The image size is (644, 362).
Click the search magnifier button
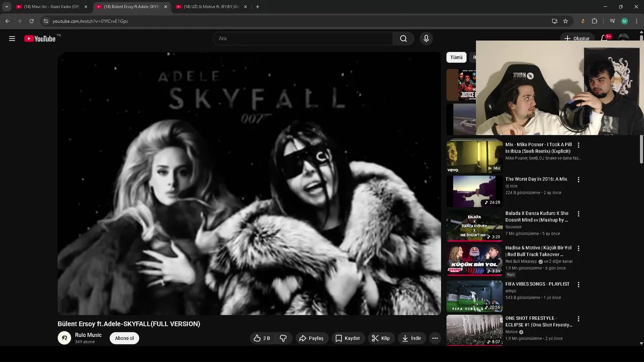tap(404, 39)
